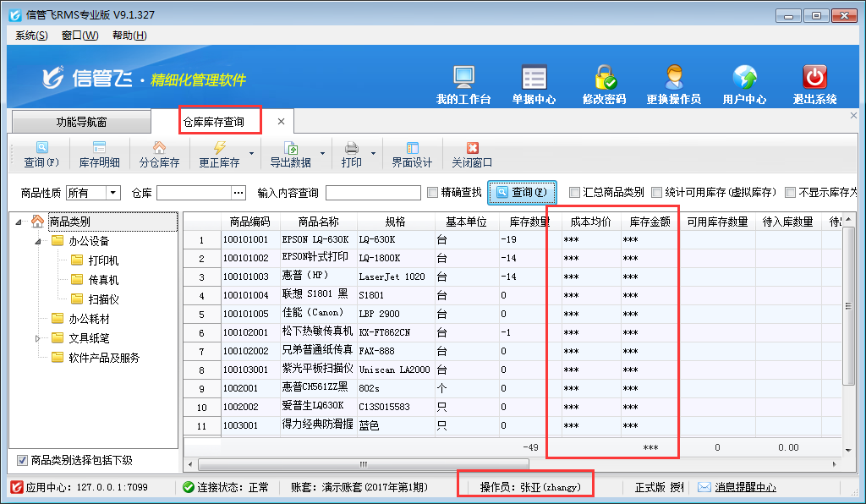Switch operator via 更换操作员 icon
This screenshot has width=866, height=504.
pos(673,78)
